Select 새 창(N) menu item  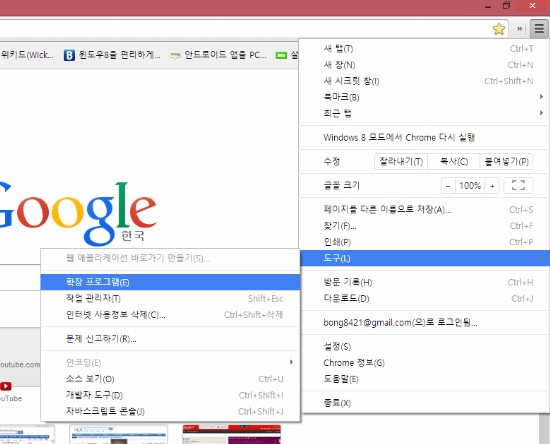coord(424,65)
